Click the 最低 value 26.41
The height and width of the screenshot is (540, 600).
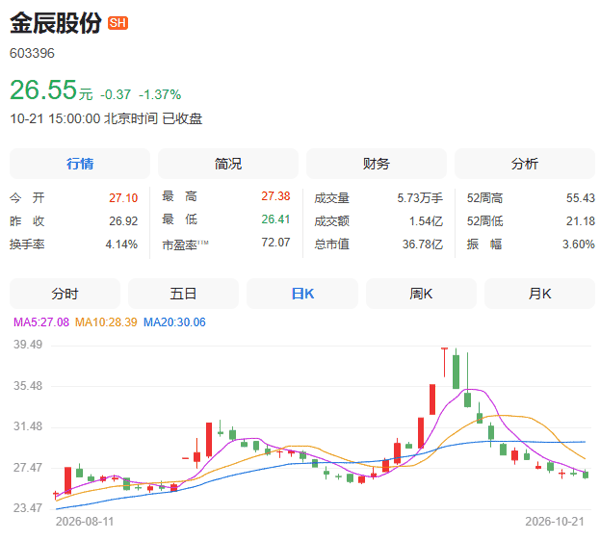276,219
